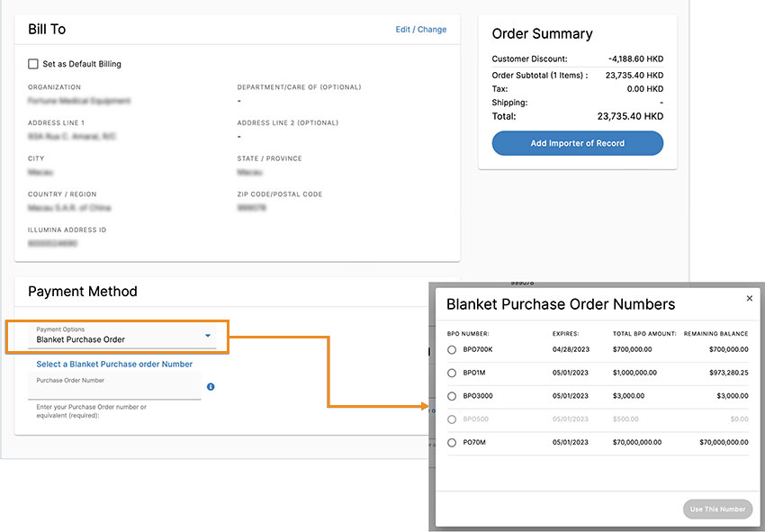765x532 pixels.
Task: Click the BPO NUMBER column header
Action: 467,334
